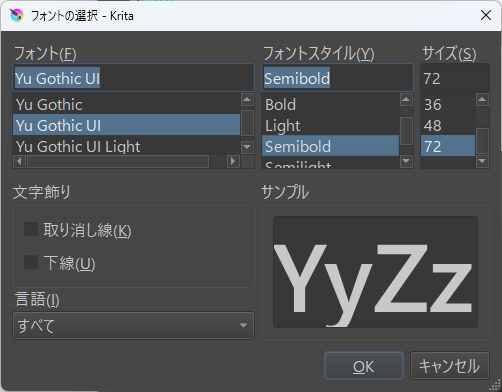The image size is (502, 392).
Task: Click the size list scroll down arrow
Action: pyautogui.click(x=482, y=161)
